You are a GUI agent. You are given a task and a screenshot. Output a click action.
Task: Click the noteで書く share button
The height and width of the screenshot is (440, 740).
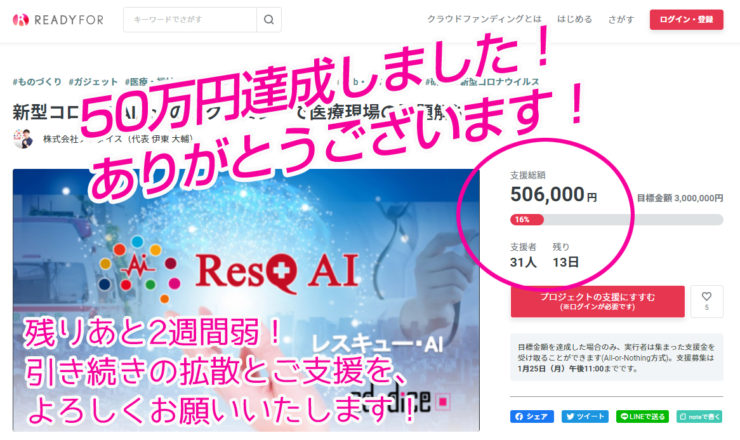coord(699,416)
